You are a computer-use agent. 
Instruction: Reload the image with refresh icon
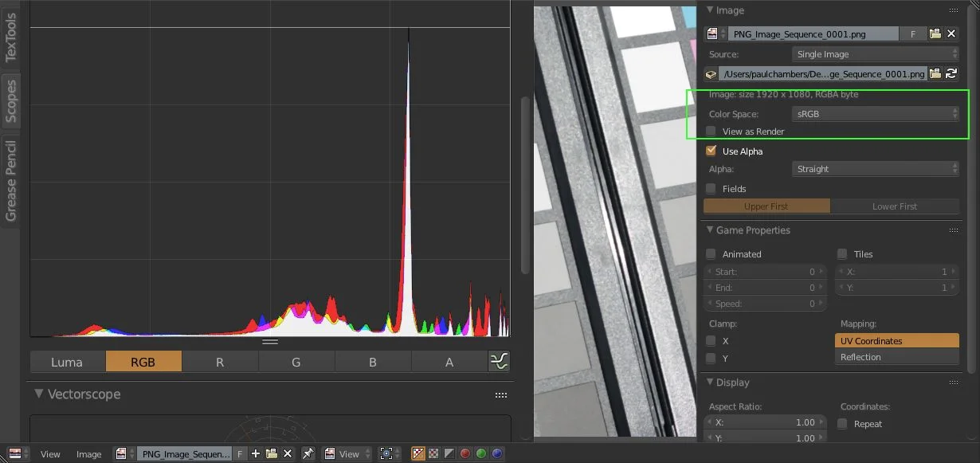[x=951, y=74]
